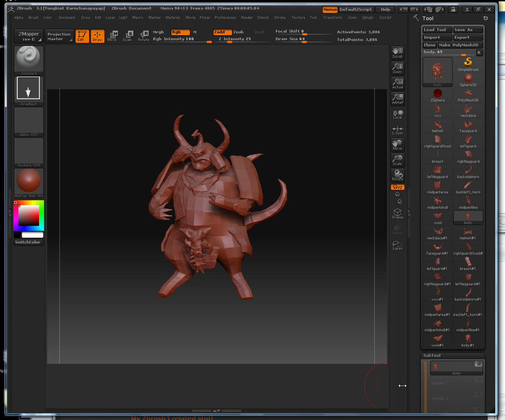Pick the ZSphere tool thumbnail
Screen dimensions: 505x420
point(437,94)
